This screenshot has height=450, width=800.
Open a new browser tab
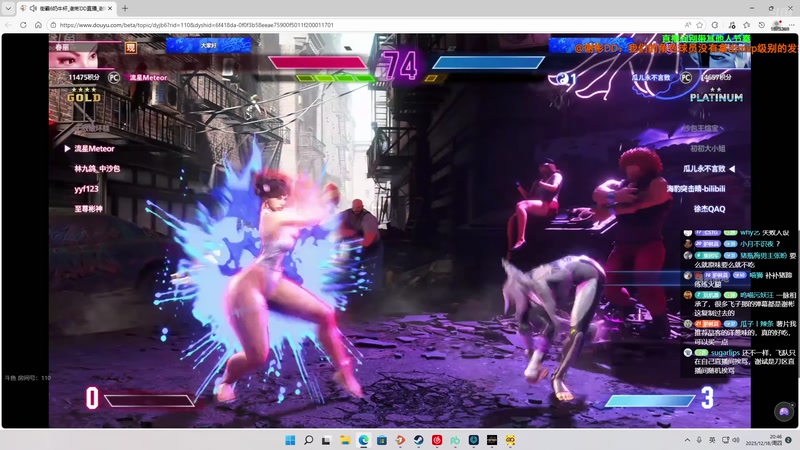[x=125, y=8]
